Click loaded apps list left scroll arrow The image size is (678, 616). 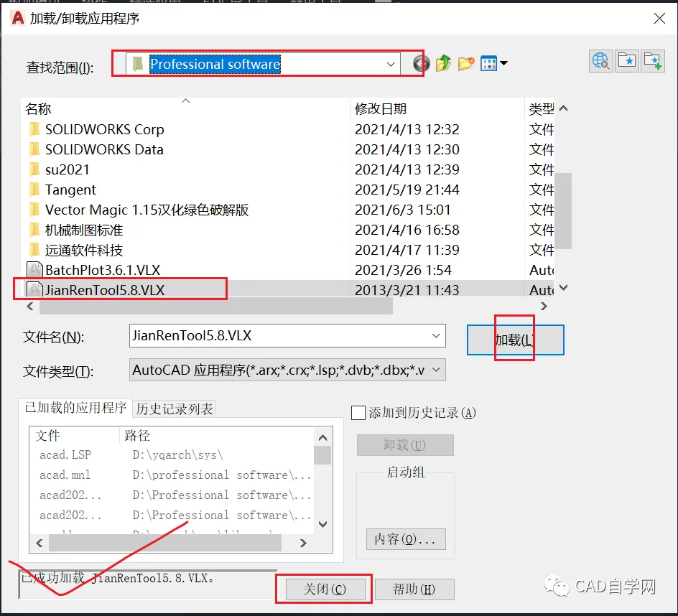pyautogui.click(x=40, y=543)
